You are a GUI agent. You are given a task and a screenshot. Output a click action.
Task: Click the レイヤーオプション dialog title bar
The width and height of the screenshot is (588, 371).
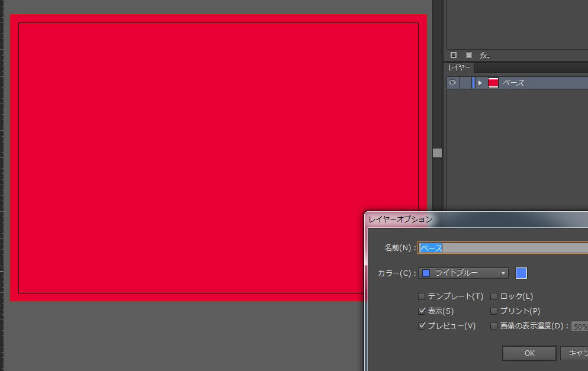point(477,220)
